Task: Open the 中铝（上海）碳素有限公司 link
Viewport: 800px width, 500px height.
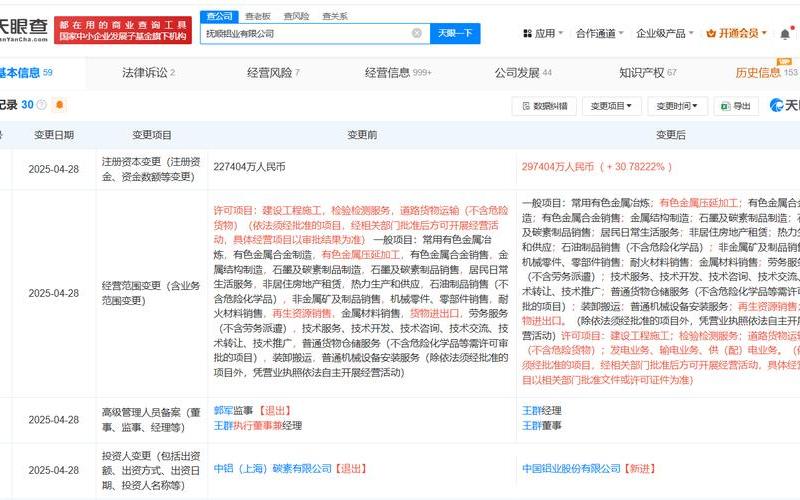Action: pos(273,468)
